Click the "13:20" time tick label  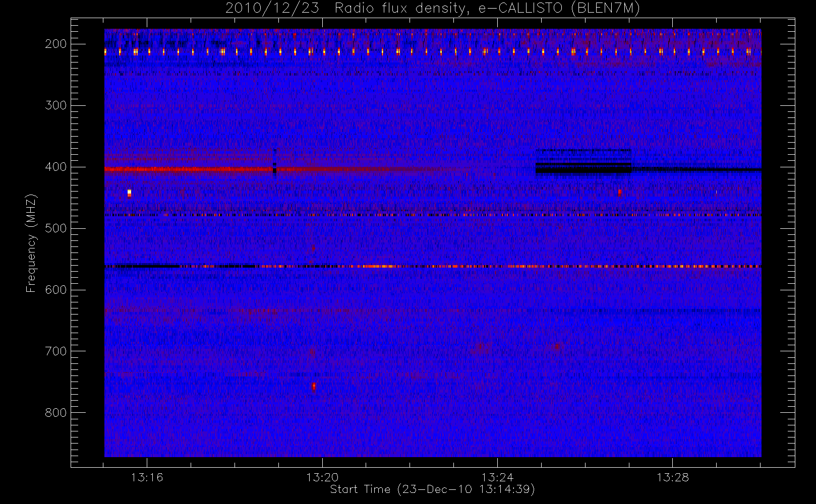click(322, 477)
